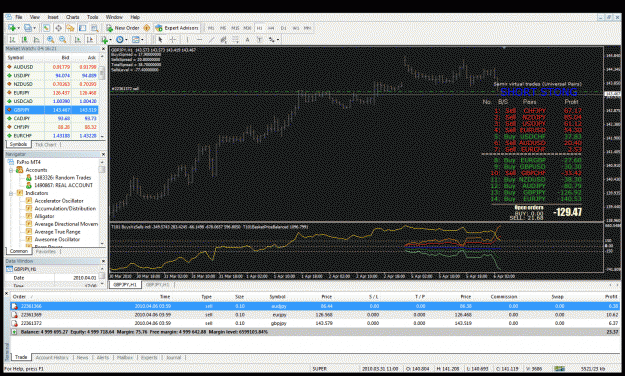This screenshot has width=625, height=376.
Task: Open the Insert menu
Action: [53, 17]
